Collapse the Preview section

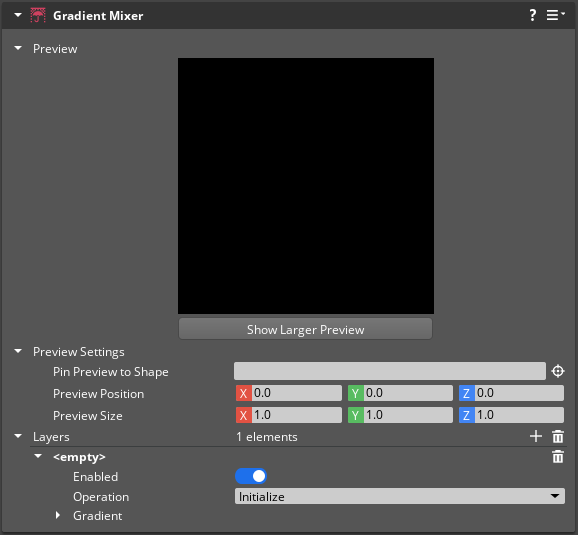[x=18, y=48]
